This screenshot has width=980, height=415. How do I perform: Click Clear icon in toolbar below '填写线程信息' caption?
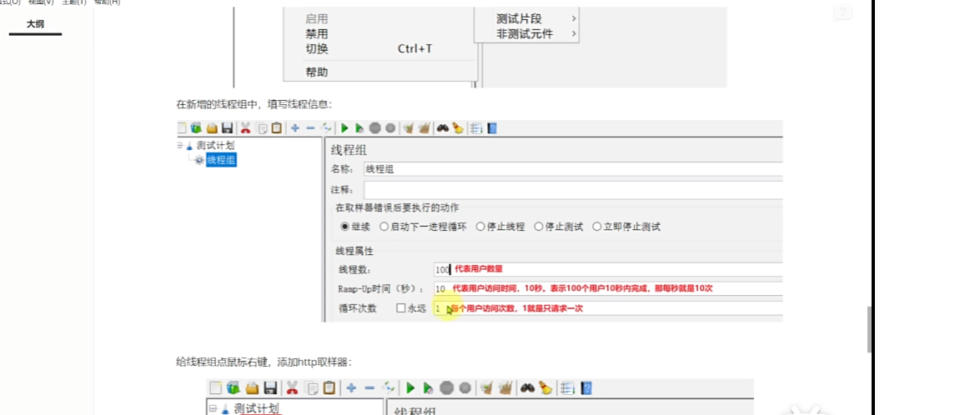[x=408, y=128]
